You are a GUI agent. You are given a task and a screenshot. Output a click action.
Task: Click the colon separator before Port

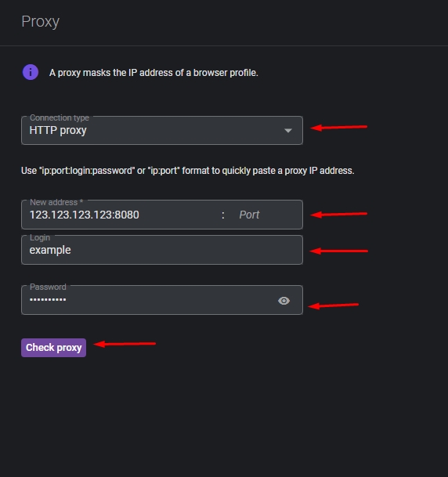coord(223,215)
